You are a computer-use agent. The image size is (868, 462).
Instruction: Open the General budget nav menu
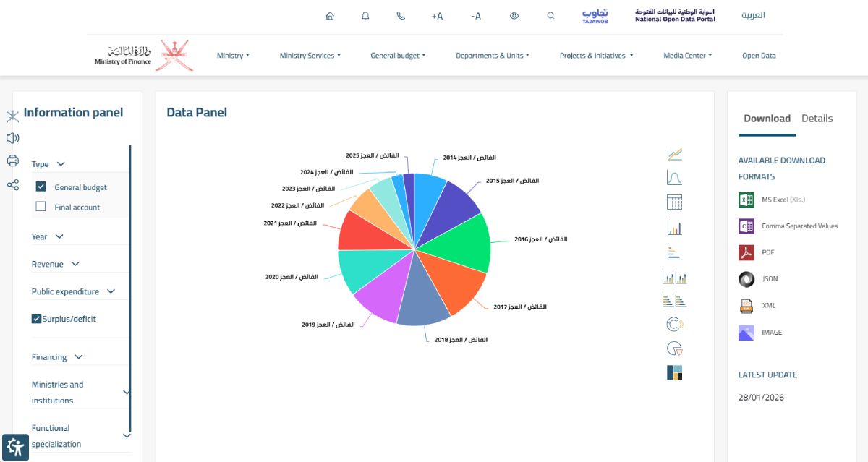pos(399,56)
